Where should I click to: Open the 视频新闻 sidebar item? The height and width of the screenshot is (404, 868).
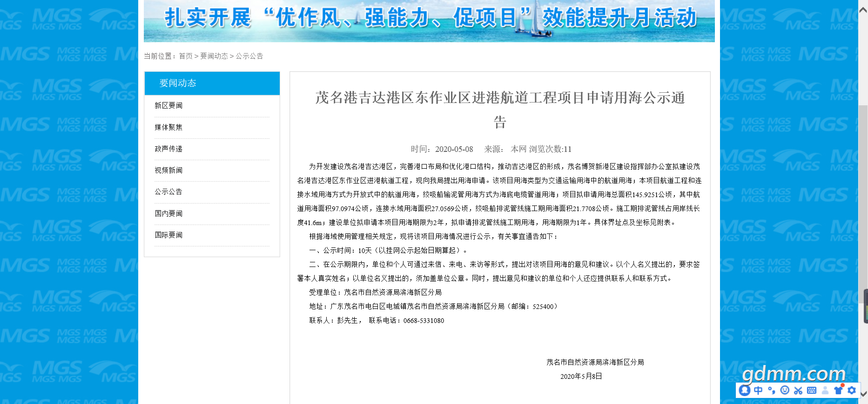(168, 170)
